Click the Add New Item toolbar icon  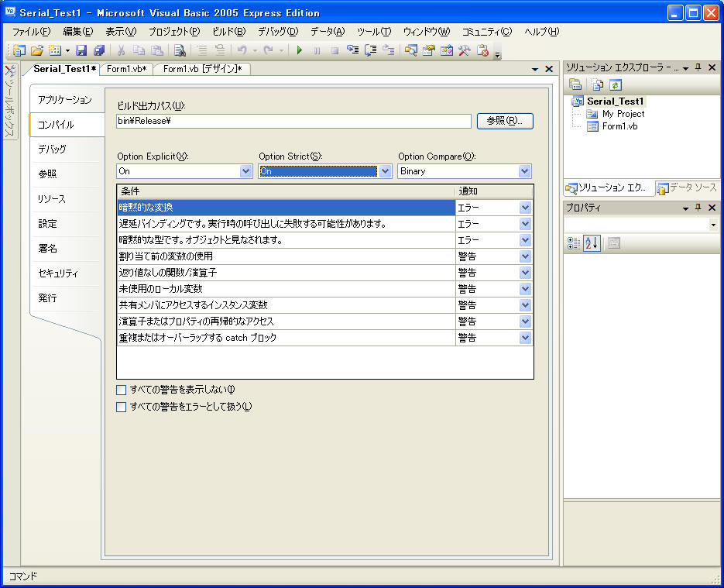pos(55,50)
